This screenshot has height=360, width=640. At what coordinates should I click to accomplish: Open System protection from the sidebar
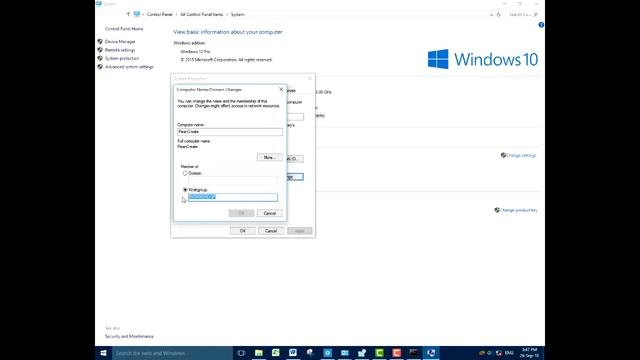click(122, 58)
